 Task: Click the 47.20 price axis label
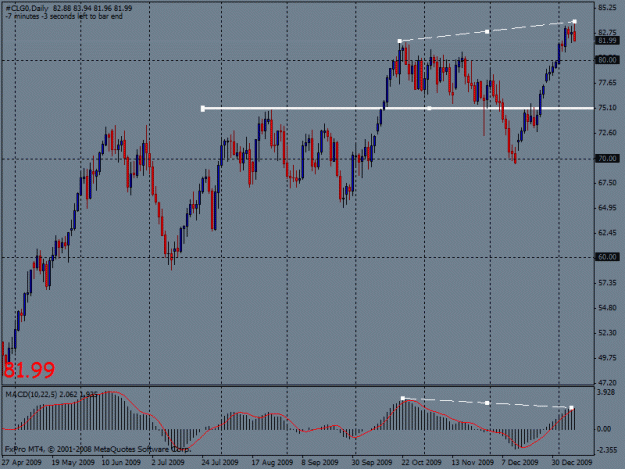click(607, 383)
